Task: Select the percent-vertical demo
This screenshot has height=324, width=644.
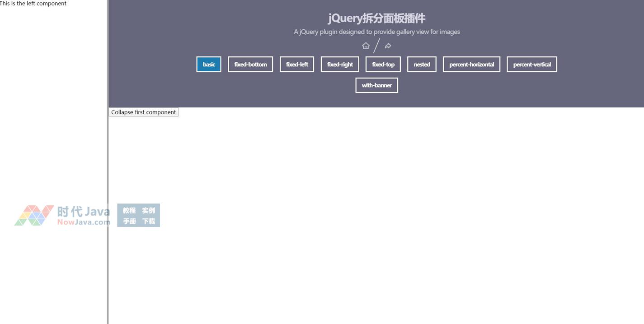Action: (x=532, y=65)
